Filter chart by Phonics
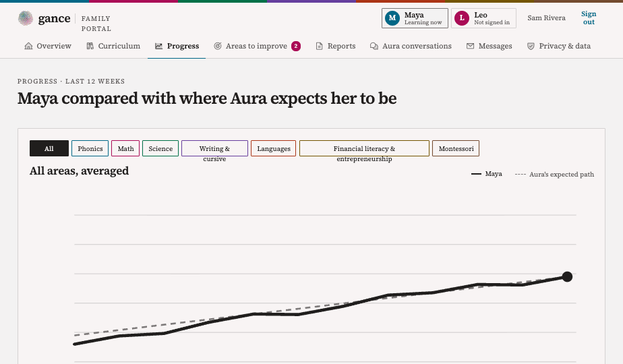Image resolution: width=623 pixels, height=364 pixels. point(90,148)
